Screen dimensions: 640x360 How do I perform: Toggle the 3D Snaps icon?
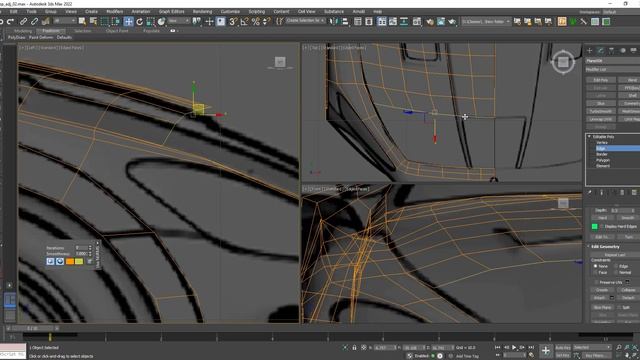(233, 21)
